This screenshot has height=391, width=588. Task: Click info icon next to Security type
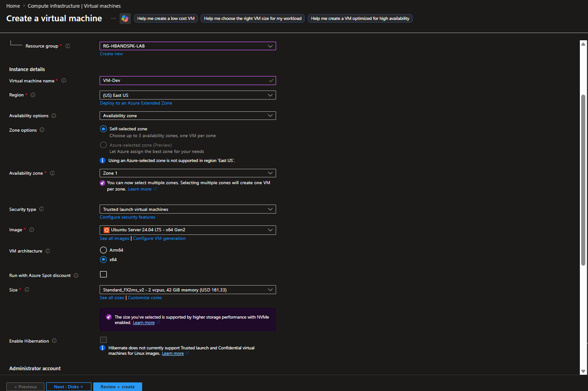point(42,210)
